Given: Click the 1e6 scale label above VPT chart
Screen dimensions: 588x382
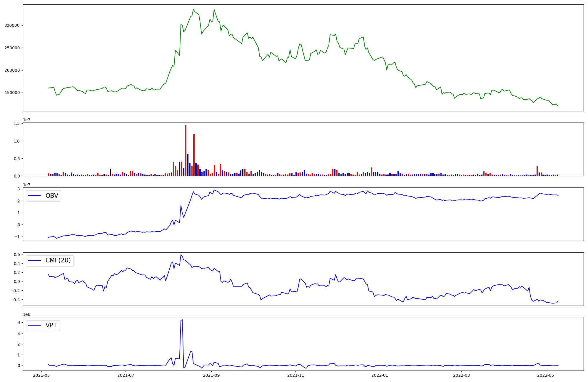Looking at the screenshot, I should (x=27, y=315).
